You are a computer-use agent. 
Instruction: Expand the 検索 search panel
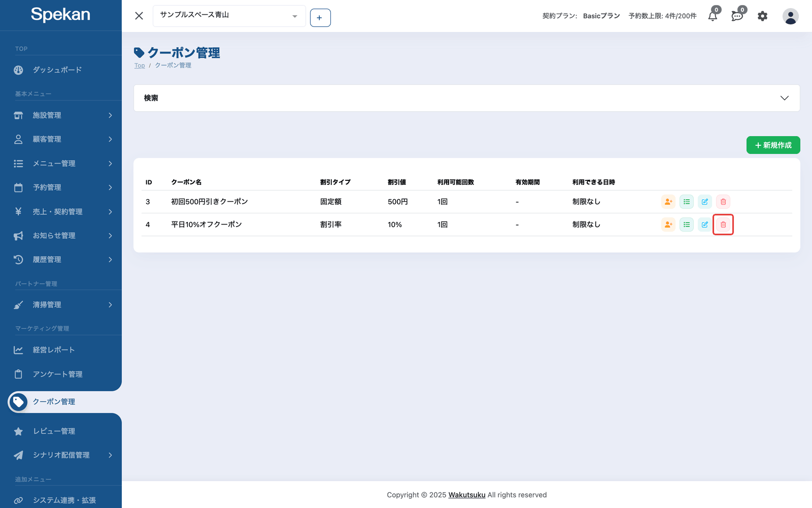coord(467,98)
